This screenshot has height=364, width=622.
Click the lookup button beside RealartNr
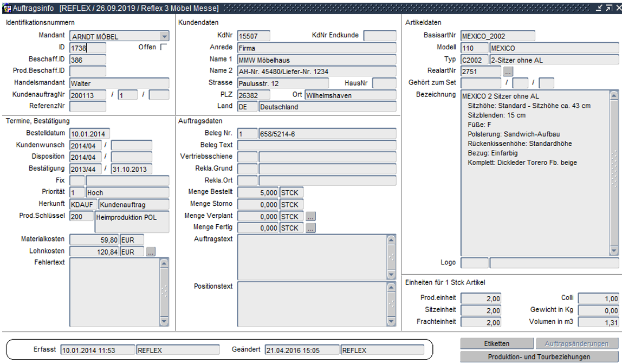tap(508, 71)
